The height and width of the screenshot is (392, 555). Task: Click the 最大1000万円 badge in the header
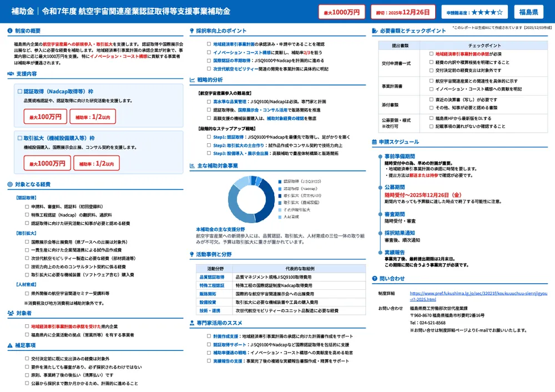pyautogui.click(x=342, y=12)
